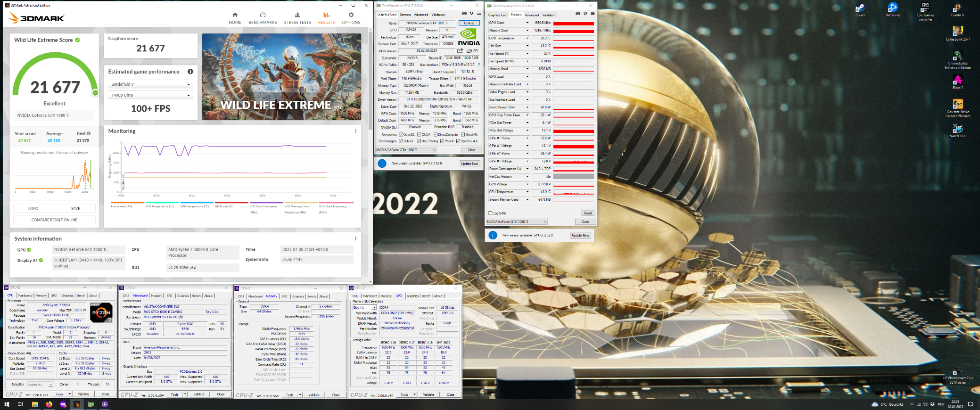Open Counter-Strike Global Offensive desktop icon
980x410 pixels.
click(958, 108)
